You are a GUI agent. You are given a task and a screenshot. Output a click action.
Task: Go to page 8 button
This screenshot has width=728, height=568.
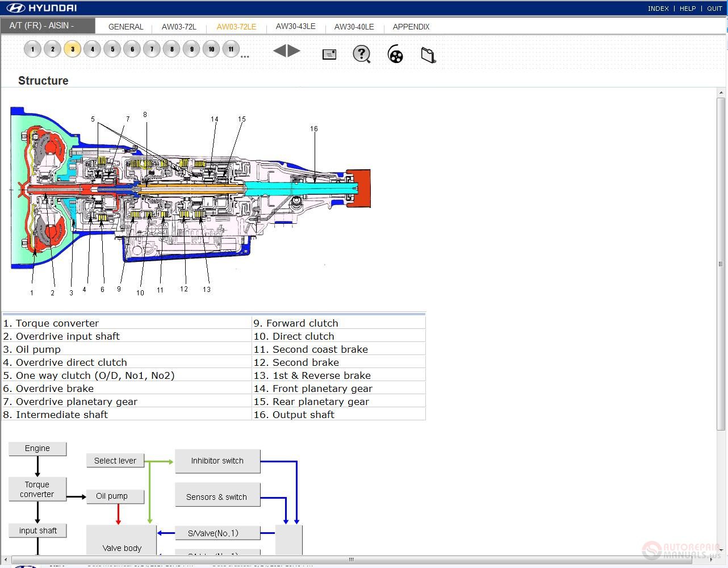click(x=171, y=49)
